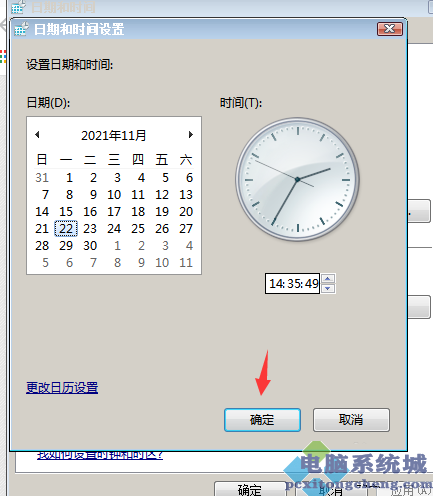Cancel with the 取消 button
Image resolution: width=433 pixels, height=496 pixels.
(x=351, y=420)
